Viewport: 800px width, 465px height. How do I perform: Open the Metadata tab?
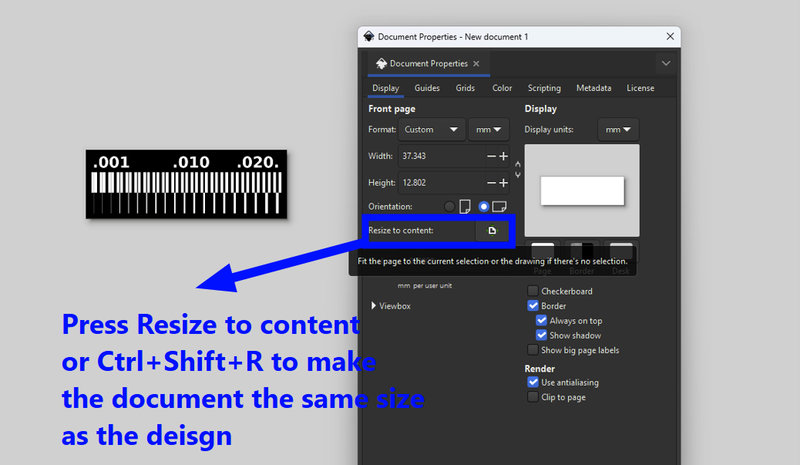point(593,88)
